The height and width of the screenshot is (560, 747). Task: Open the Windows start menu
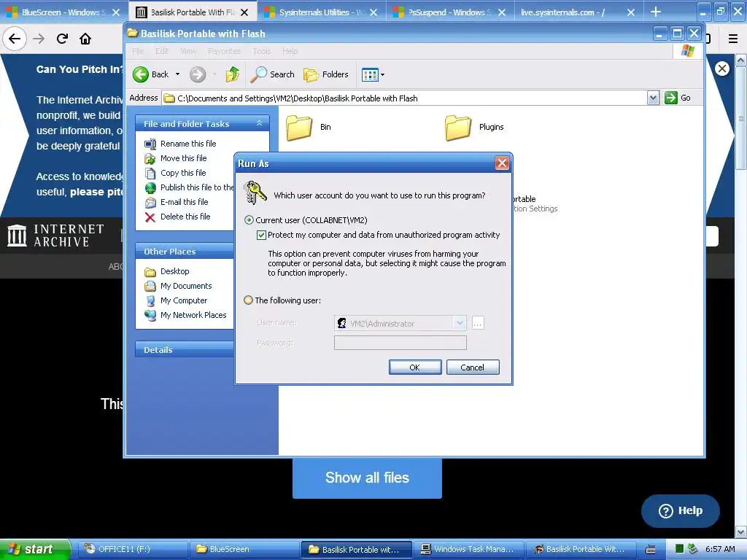coord(34,549)
